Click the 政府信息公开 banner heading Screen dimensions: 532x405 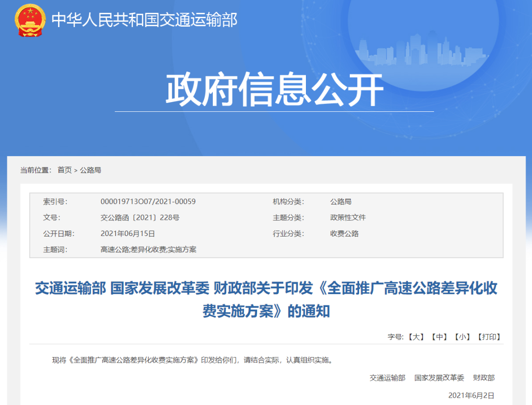pos(274,89)
